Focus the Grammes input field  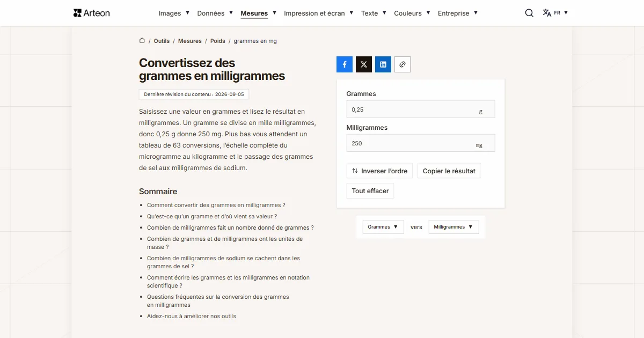click(x=421, y=109)
